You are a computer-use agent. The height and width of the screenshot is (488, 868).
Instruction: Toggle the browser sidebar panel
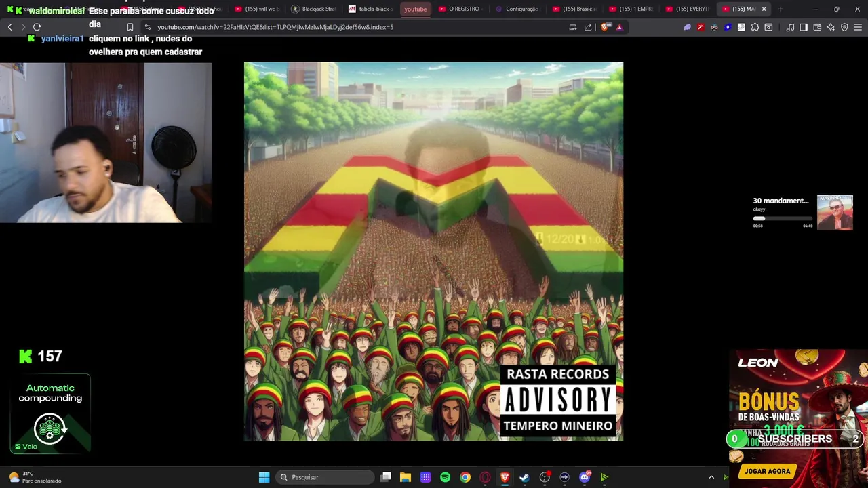[x=804, y=27]
